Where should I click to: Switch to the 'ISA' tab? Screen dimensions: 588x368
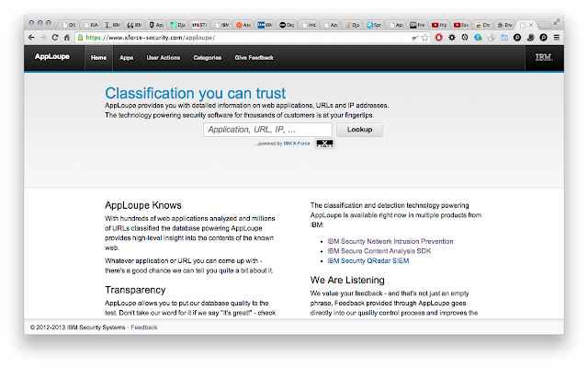pyautogui.click(x=91, y=25)
